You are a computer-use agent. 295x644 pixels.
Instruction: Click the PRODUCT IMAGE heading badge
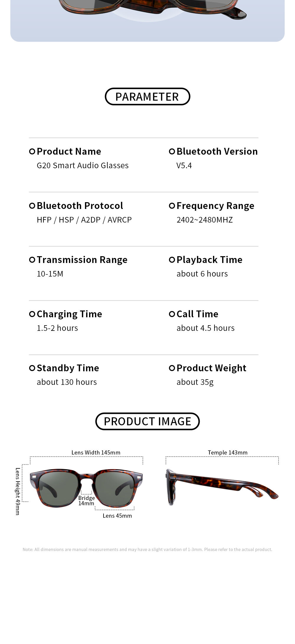point(147,421)
